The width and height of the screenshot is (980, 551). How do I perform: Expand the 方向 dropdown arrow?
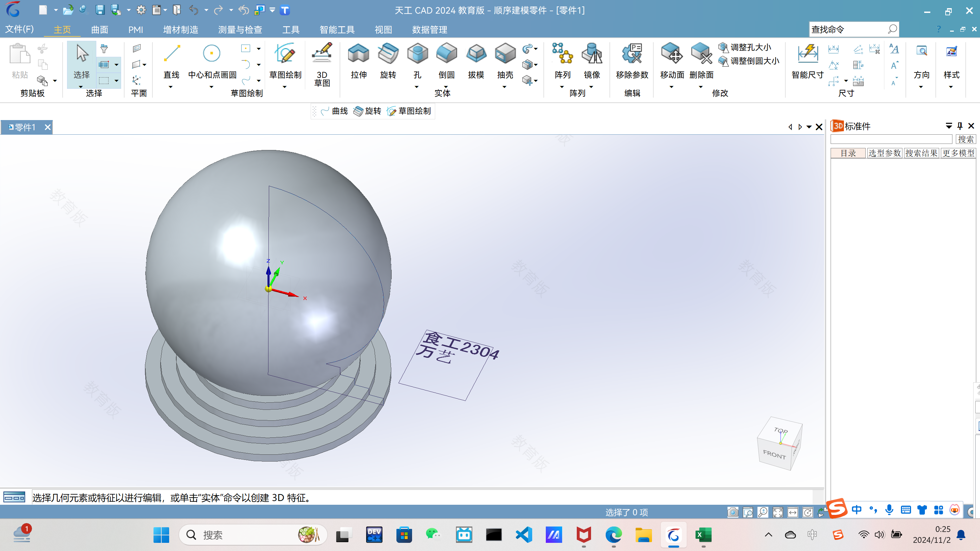pyautogui.click(x=921, y=87)
